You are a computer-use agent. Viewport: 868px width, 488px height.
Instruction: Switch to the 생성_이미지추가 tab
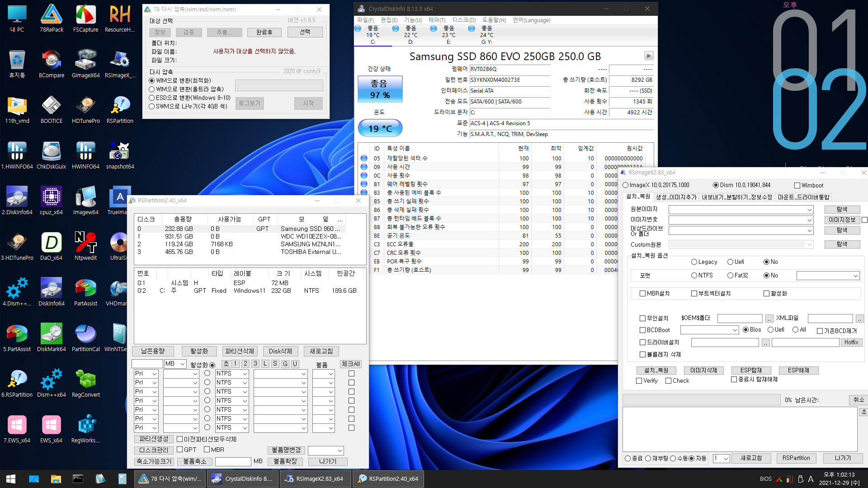point(676,197)
